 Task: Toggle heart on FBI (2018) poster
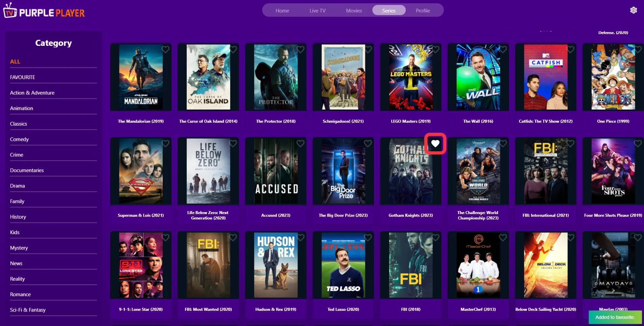tap(435, 238)
